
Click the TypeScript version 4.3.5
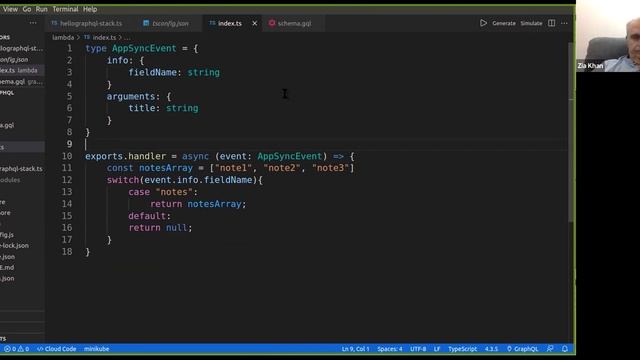point(491,349)
